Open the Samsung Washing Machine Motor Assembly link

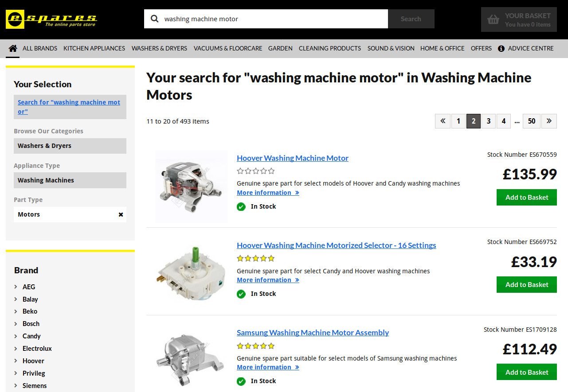click(x=313, y=332)
